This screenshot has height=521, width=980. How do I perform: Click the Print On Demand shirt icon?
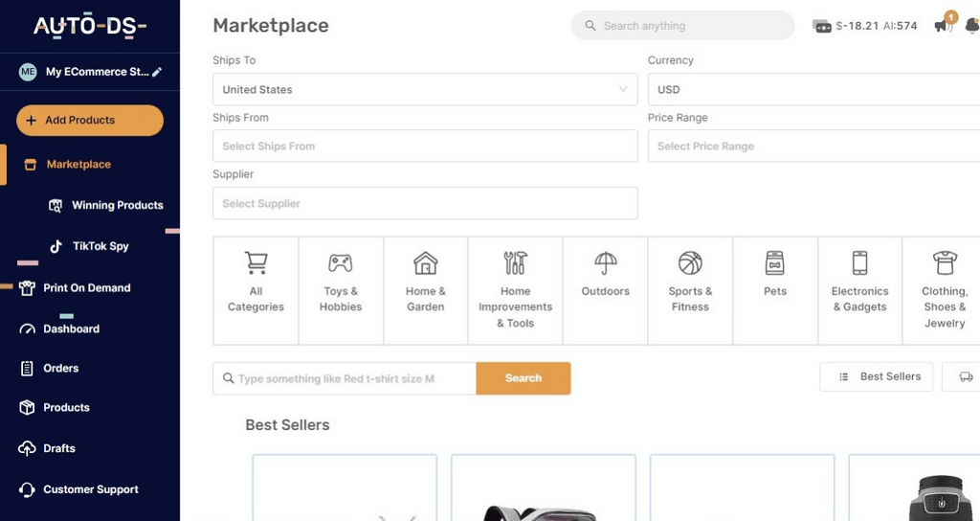pos(27,288)
